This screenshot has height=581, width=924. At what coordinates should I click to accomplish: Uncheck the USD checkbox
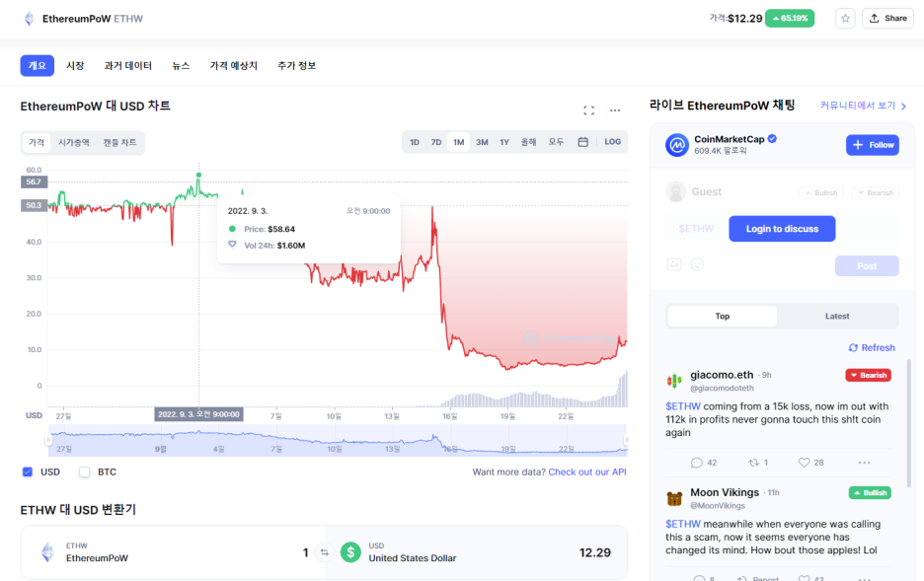pos(28,472)
